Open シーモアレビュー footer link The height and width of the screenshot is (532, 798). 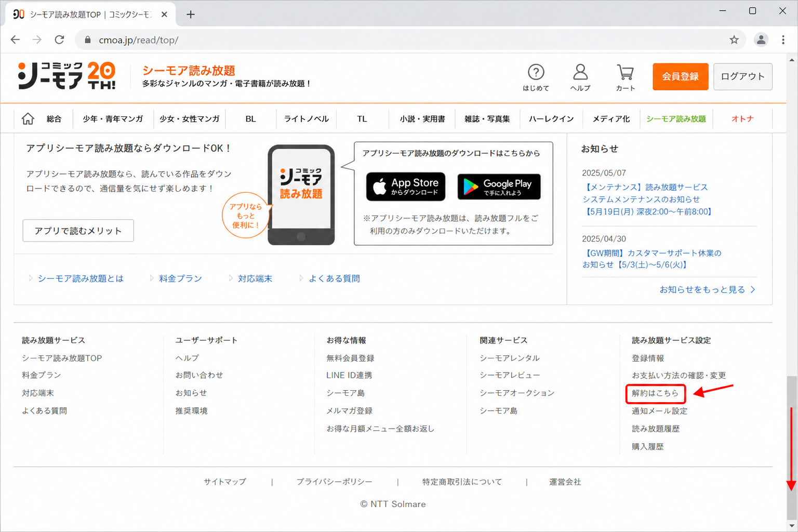510,375
